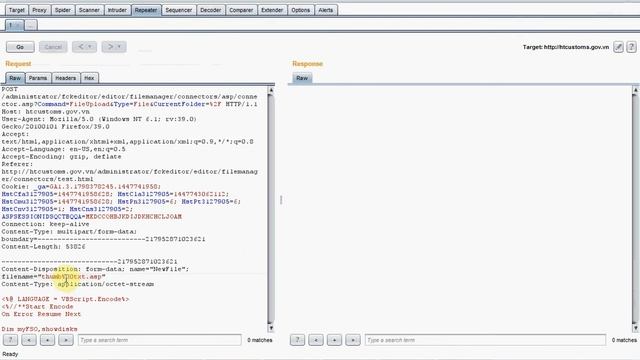Focus the request search term field

point(160,340)
